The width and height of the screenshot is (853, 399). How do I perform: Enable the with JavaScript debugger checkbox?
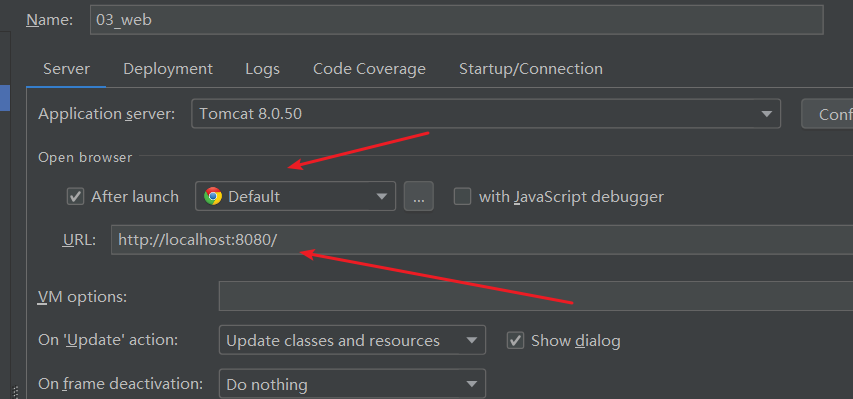462,197
